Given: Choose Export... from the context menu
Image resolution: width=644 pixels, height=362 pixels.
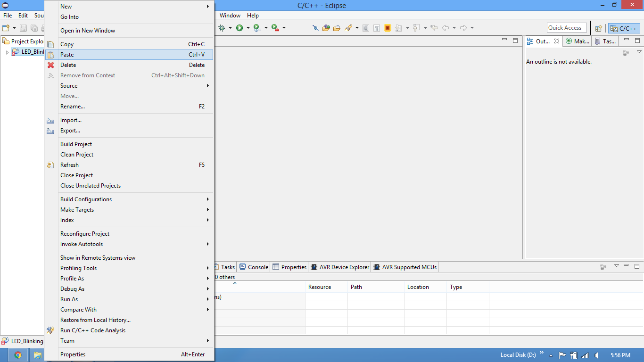Looking at the screenshot, I should pos(129,131).
